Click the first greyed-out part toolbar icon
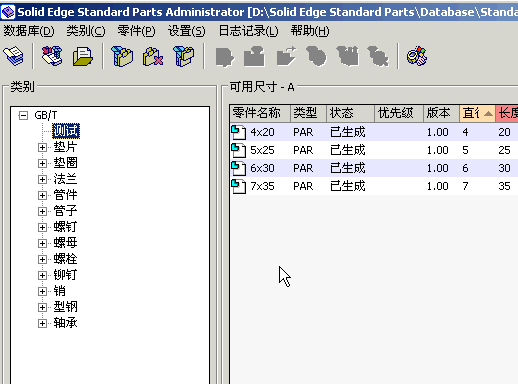 225,57
